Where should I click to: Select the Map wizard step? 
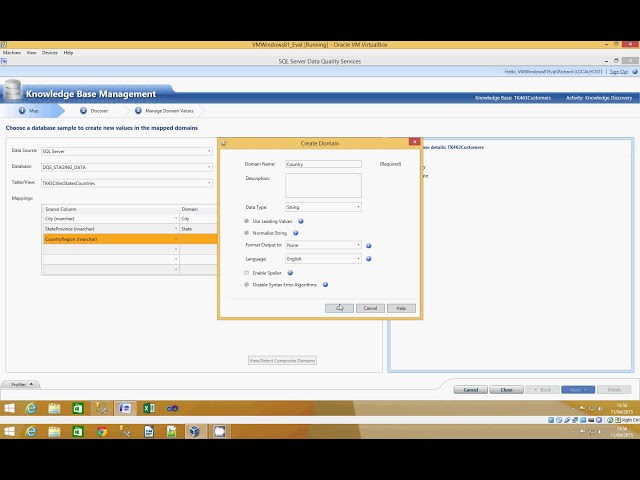tap(29, 111)
